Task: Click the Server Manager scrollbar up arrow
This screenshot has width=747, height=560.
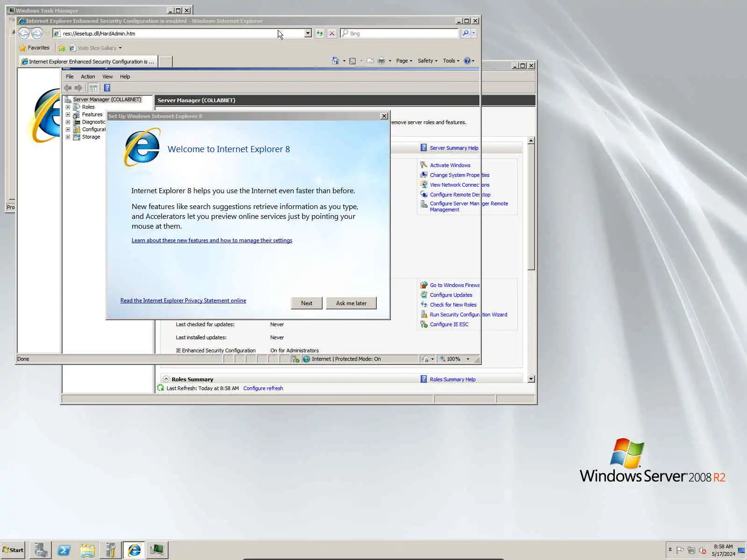Action: [x=531, y=140]
